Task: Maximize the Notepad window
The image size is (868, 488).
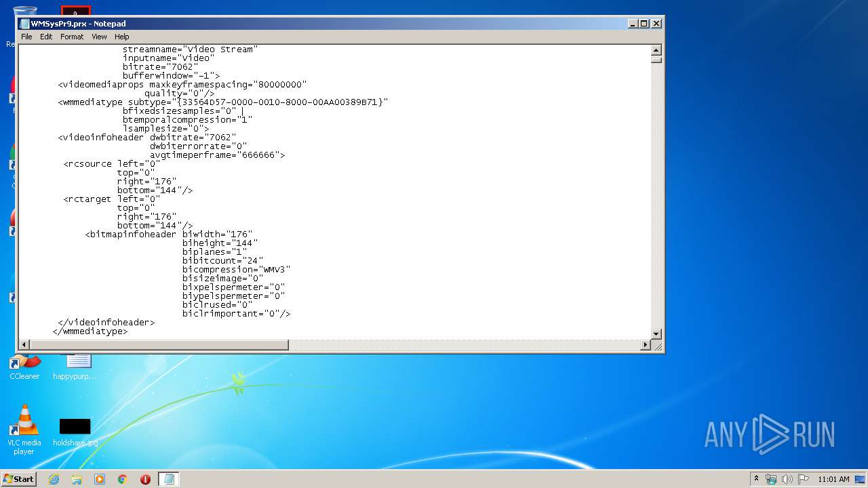Action: [644, 24]
